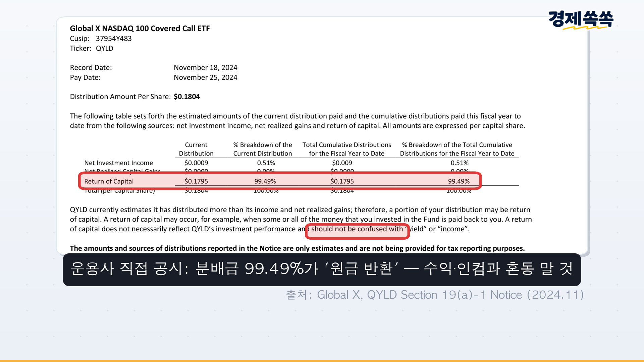Select the Cusip value "37954Y483"
The image size is (644, 362).
click(114, 39)
